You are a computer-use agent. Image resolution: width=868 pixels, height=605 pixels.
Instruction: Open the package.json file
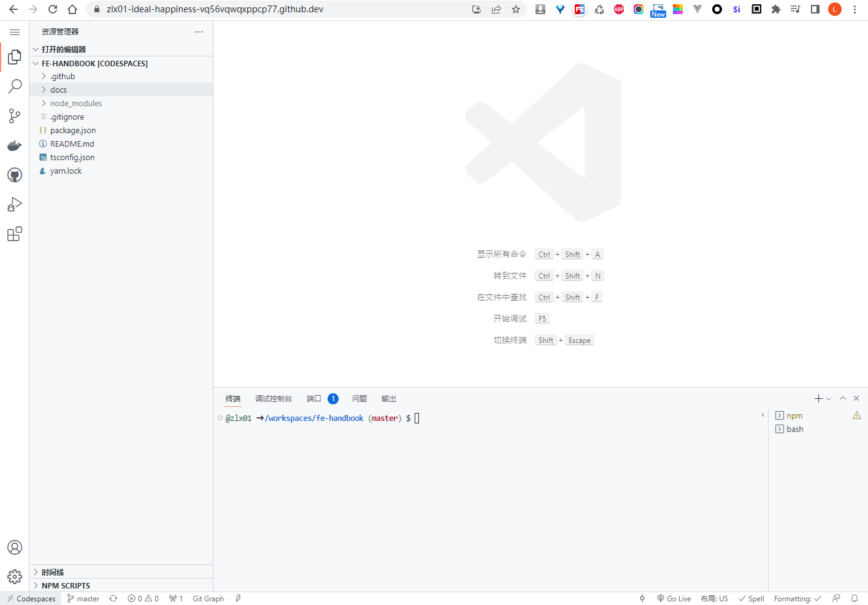(x=121, y=131)
